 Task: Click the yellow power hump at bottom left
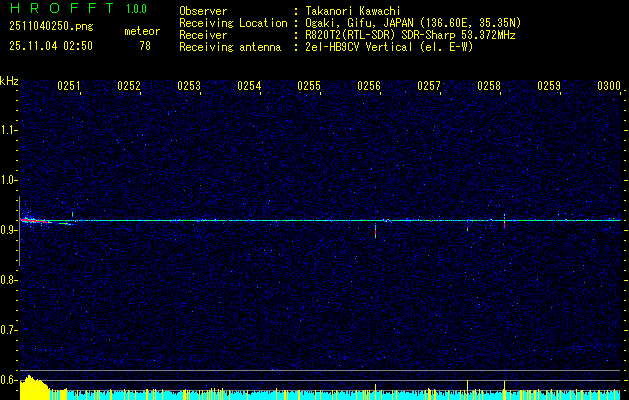coord(34,388)
